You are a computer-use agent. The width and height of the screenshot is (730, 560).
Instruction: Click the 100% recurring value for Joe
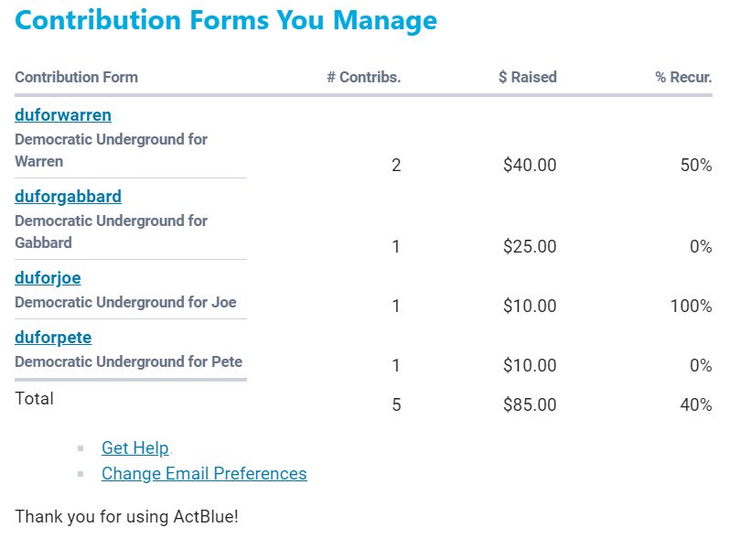pos(691,306)
